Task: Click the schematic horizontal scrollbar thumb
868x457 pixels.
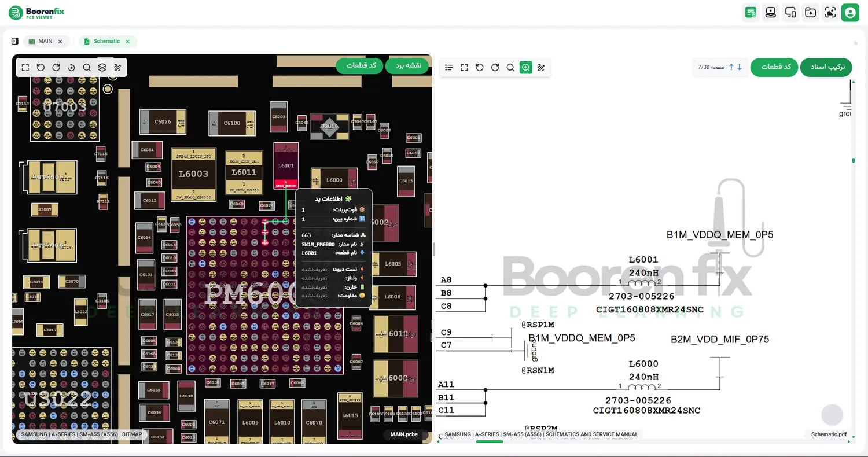Action: click(x=490, y=442)
